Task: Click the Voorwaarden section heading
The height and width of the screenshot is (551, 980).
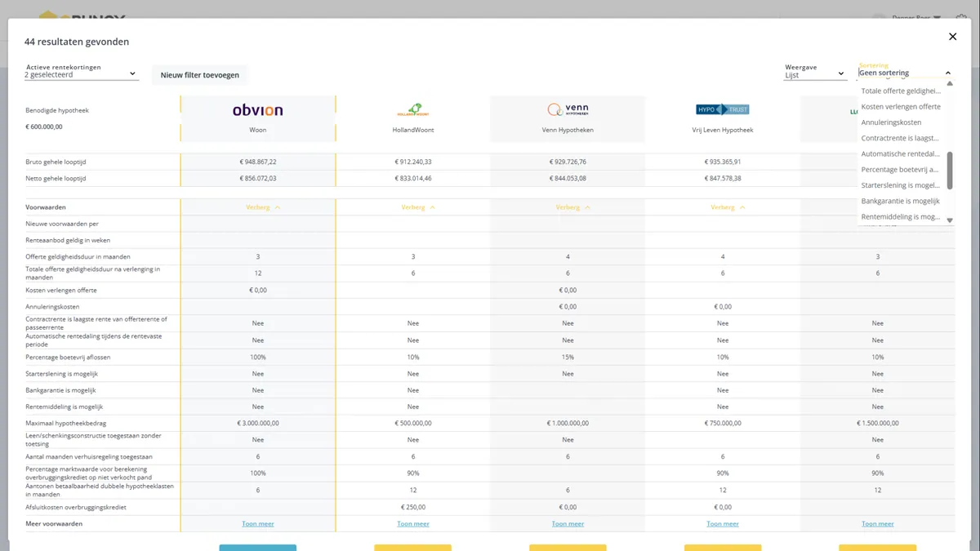Action: coord(46,207)
